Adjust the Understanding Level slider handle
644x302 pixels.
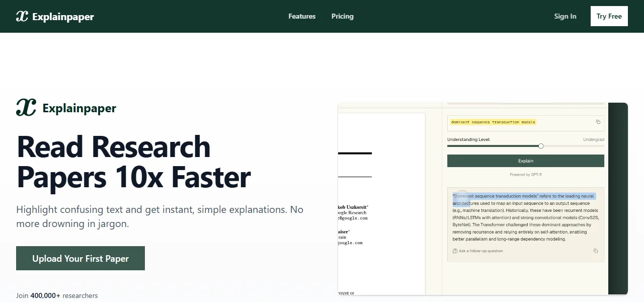click(541, 146)
